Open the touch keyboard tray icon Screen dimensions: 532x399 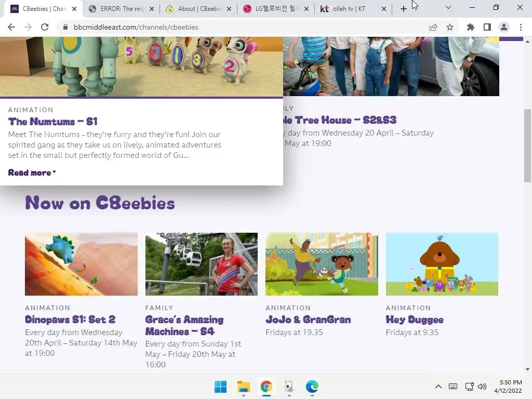[x=453, y=387]
